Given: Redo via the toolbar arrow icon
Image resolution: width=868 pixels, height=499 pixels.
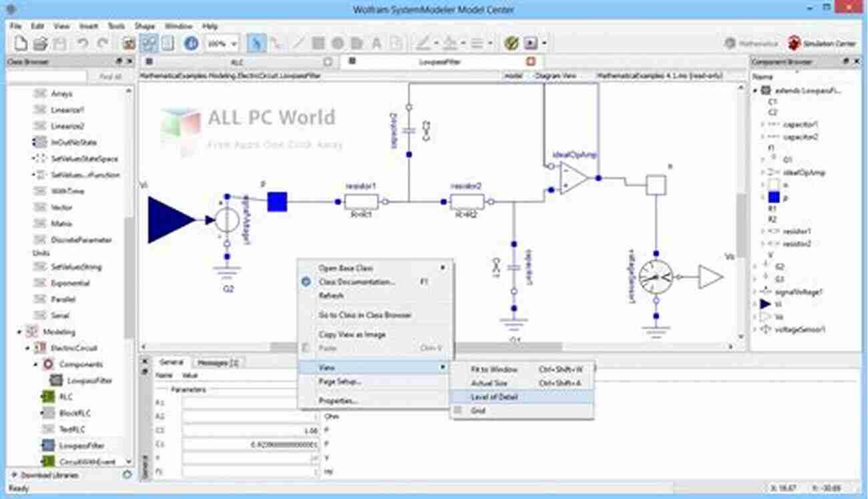Looking at the screenshot, I should [x=102, y=44].
